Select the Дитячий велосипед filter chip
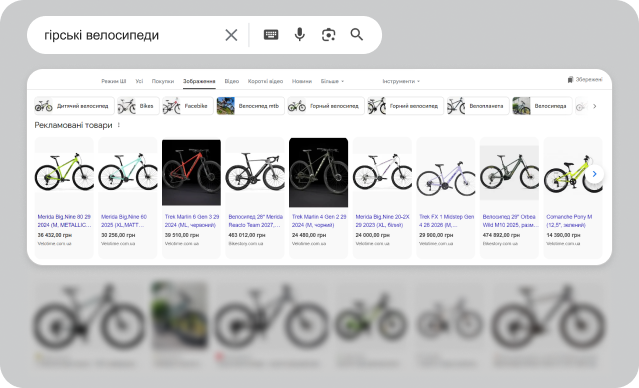 click(74, 106)
